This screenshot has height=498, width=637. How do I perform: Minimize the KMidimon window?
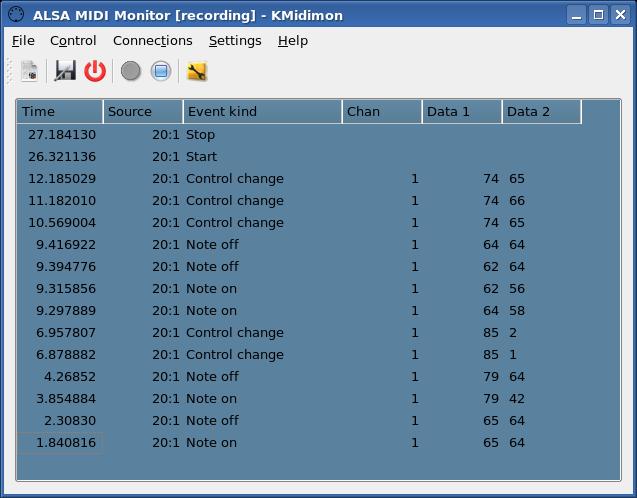576,15
